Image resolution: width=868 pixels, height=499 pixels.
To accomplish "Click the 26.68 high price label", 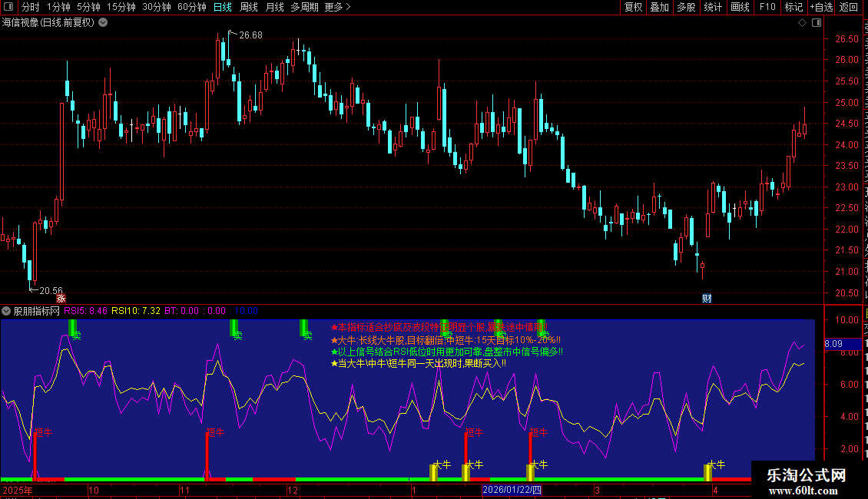I will (x=250, y=35).
